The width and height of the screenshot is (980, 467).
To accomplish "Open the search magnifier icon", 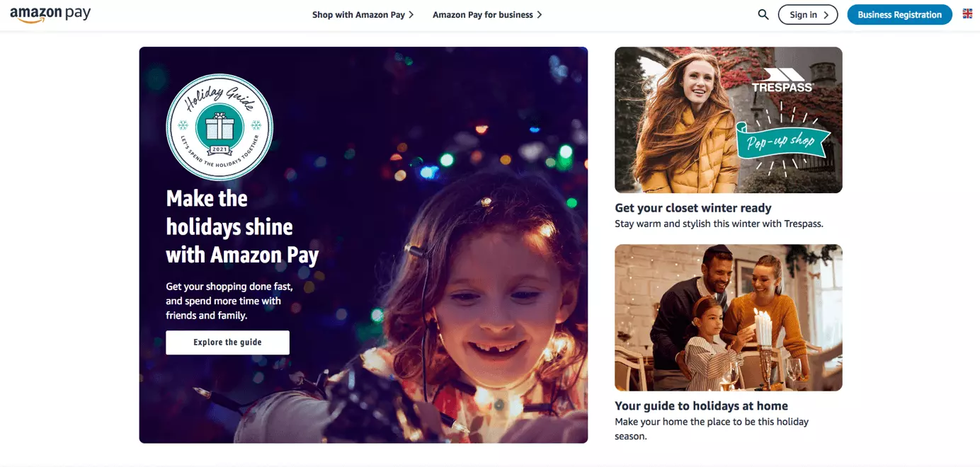I will [763, 14].
